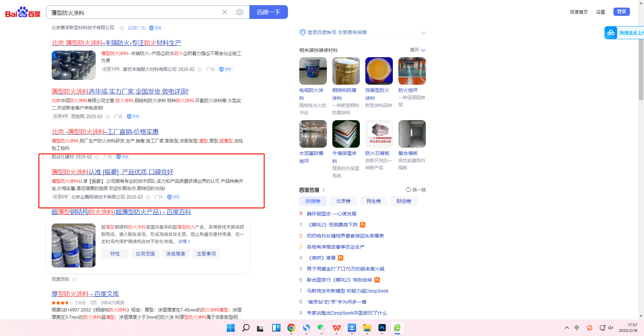Click the Sogou input method tray icon

pyautogui.click(x=590, y=328)
